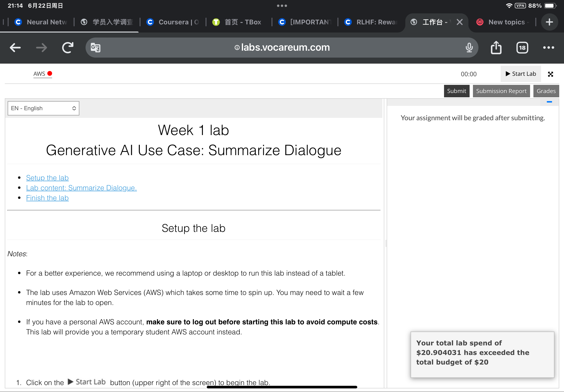Image resolution: width=564 pixels, height=392 pixels.
Task: Follow the Finish the lab link
Action: point(47,198)
